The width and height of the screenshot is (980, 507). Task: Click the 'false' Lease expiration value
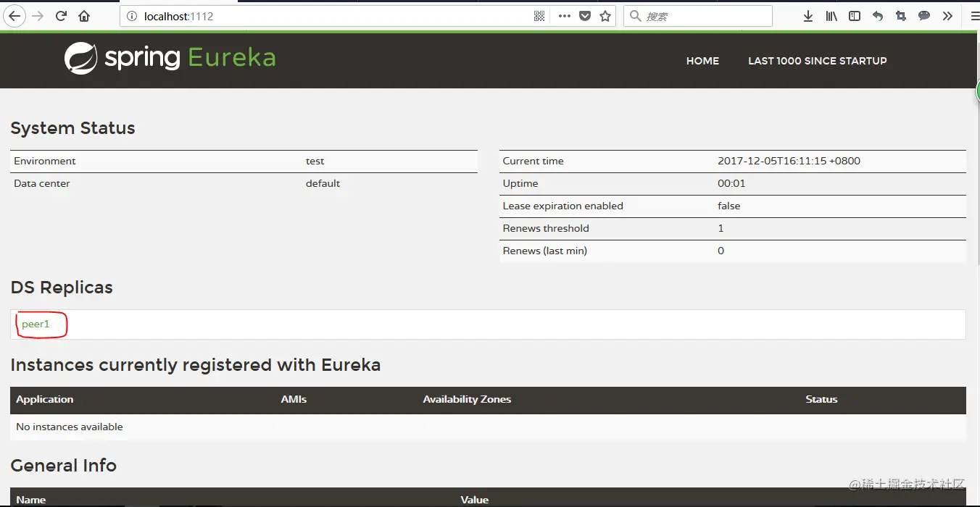728,206
